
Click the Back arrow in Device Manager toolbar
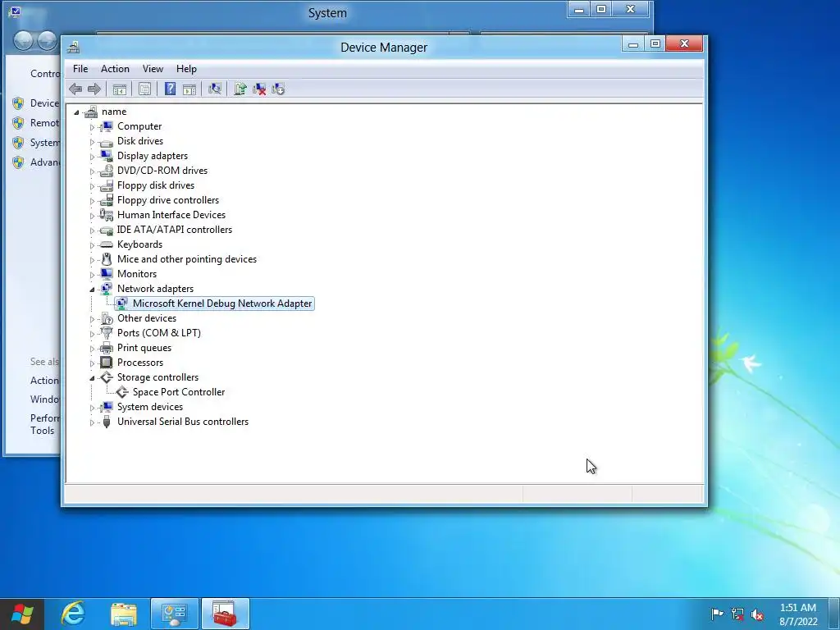pyautogui.click(x=75, y=89)
